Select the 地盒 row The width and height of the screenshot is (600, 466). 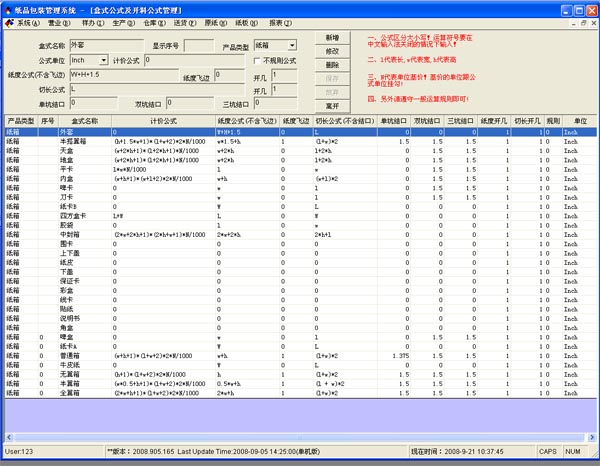301,160
